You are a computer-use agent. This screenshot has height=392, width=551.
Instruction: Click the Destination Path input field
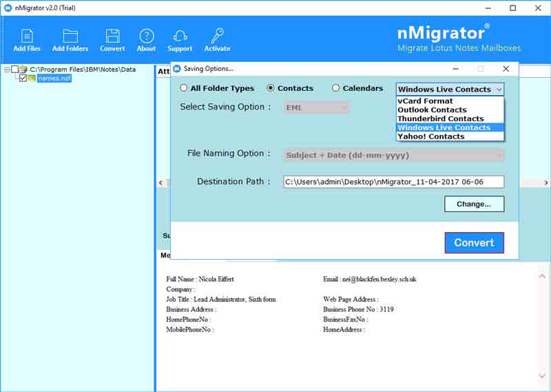[x=393, y=182]
